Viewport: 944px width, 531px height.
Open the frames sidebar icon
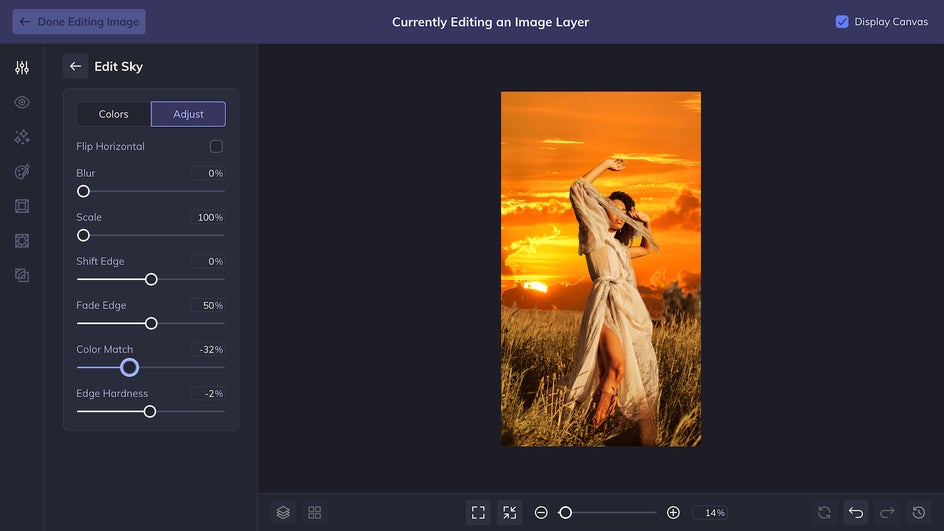tap(22, 206)
